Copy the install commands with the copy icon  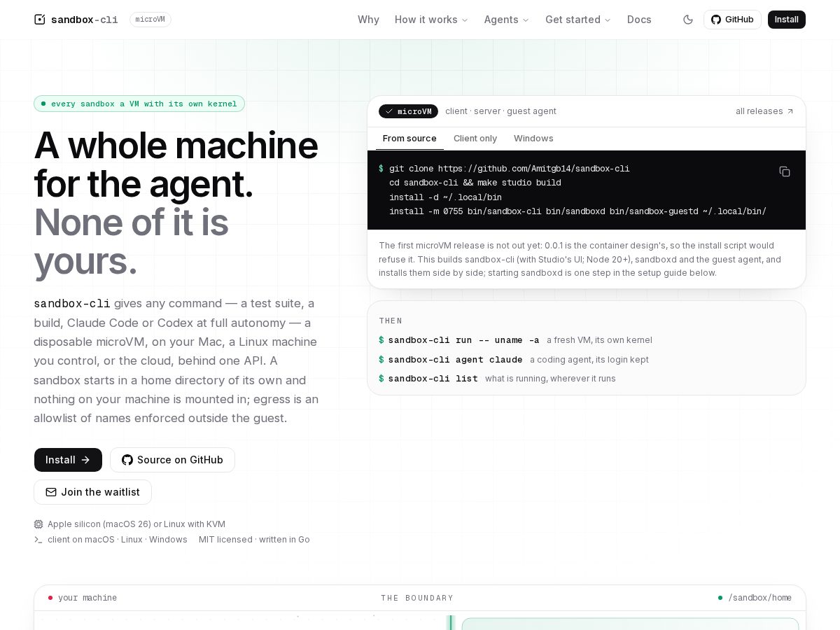[x=785, y=171]
